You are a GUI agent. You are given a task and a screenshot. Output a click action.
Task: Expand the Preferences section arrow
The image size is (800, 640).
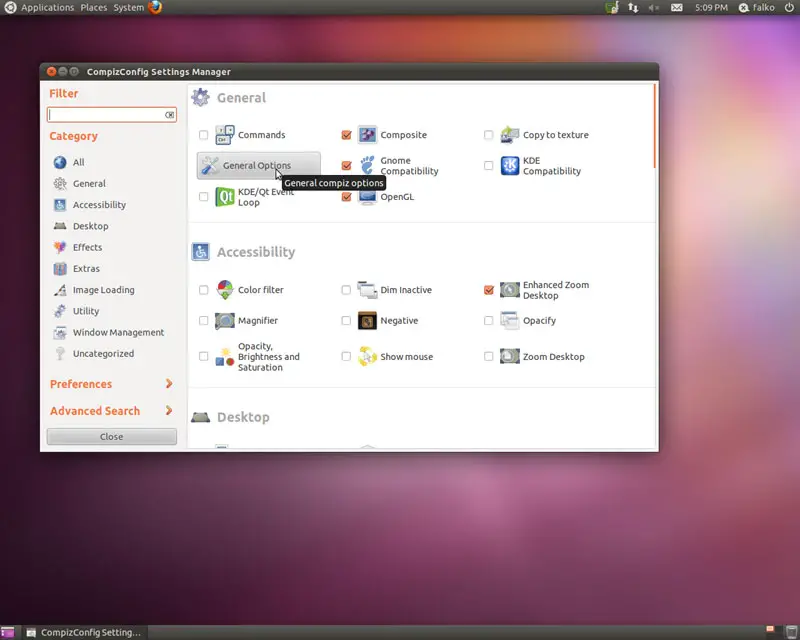click(x=169, y=384)
